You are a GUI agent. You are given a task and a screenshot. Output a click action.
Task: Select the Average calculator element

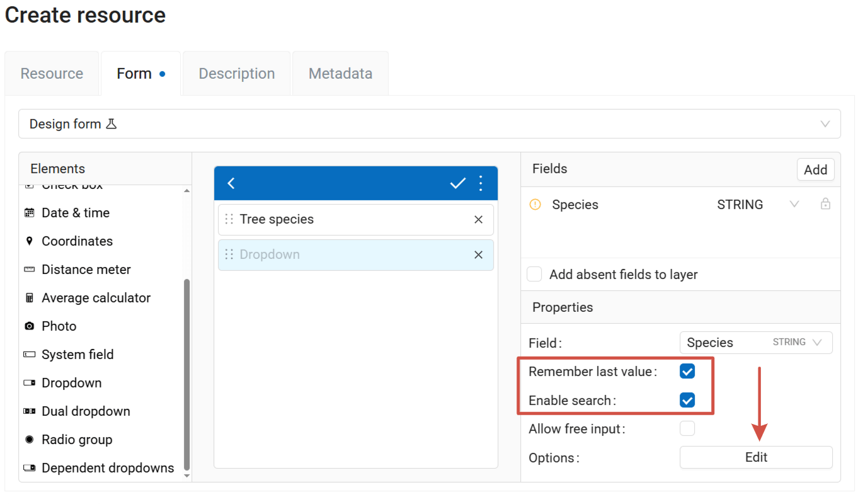tap(96, 298)
